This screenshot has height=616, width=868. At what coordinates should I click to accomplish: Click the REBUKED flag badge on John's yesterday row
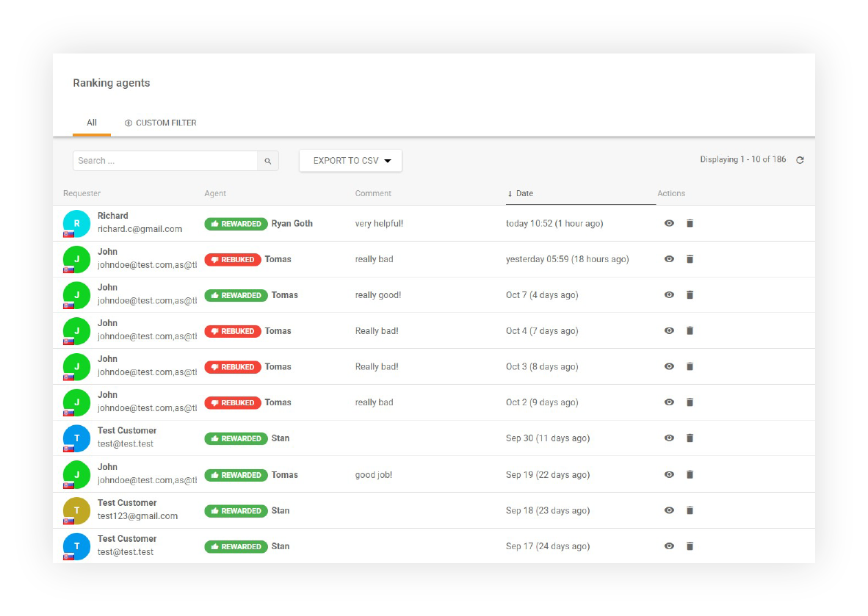(x=233, y=259)
